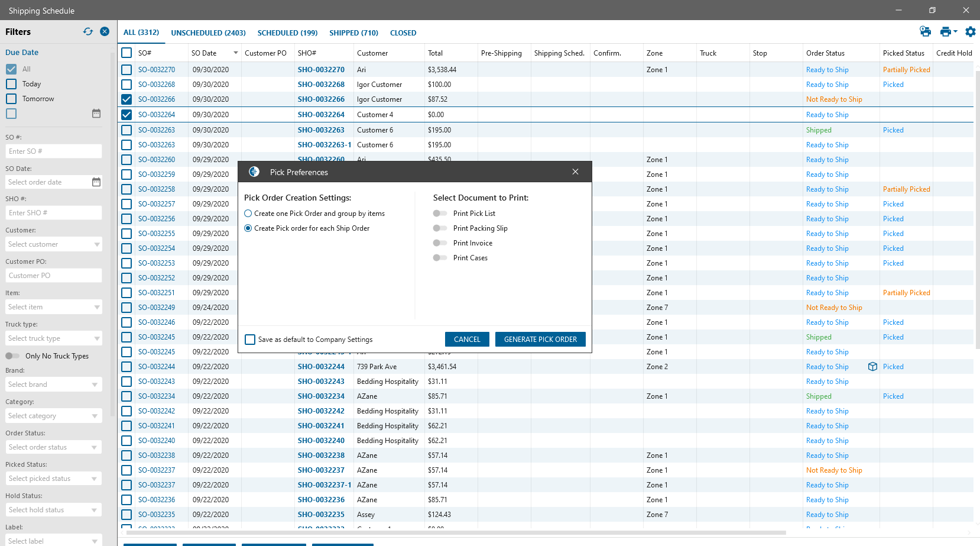Expand the Select customer dropdown
Screen dimensions: 980x546
54,244
